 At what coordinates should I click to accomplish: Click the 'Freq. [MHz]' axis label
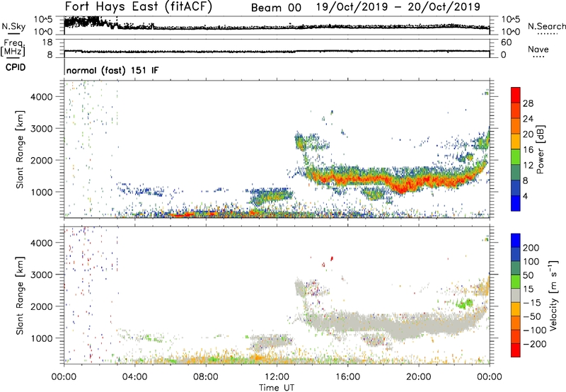[x=13, y=47]
